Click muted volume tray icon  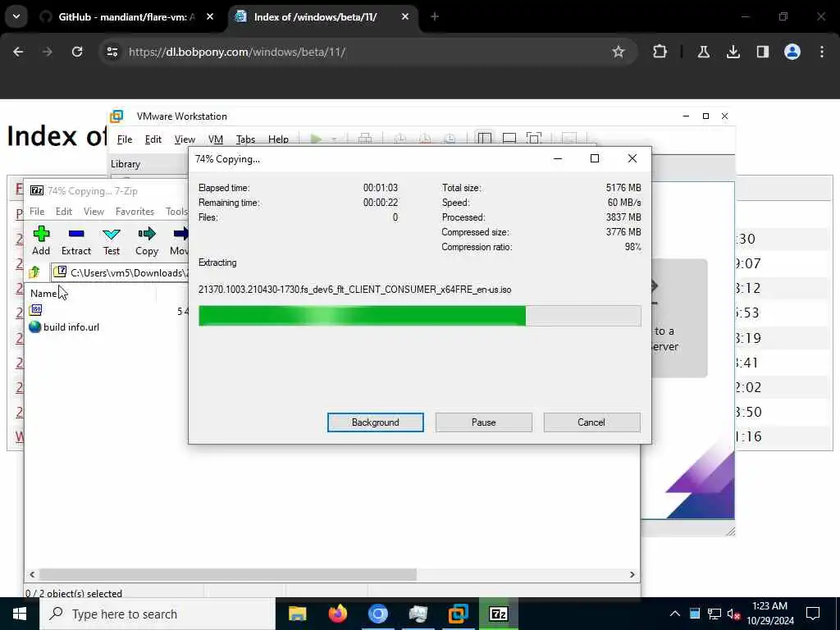734,614
